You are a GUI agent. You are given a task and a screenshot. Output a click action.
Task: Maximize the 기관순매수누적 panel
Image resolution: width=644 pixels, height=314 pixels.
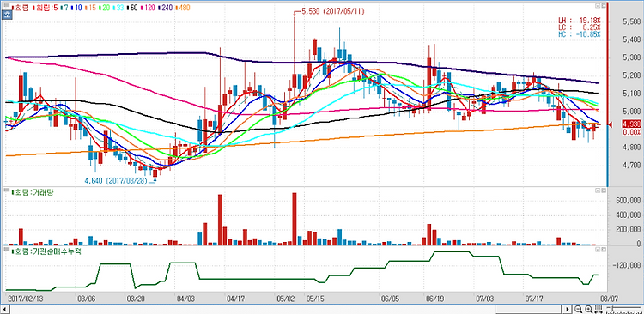[604, 249]
